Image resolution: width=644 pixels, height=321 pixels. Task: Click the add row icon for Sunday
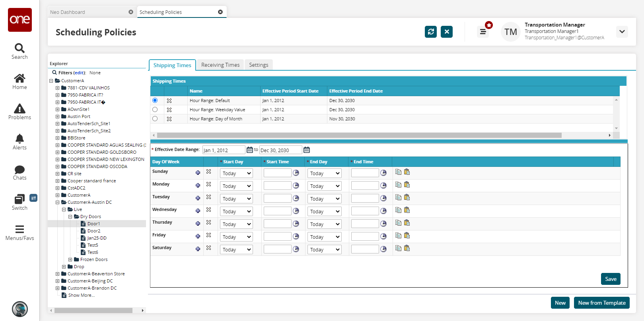(x=198, y=172)
